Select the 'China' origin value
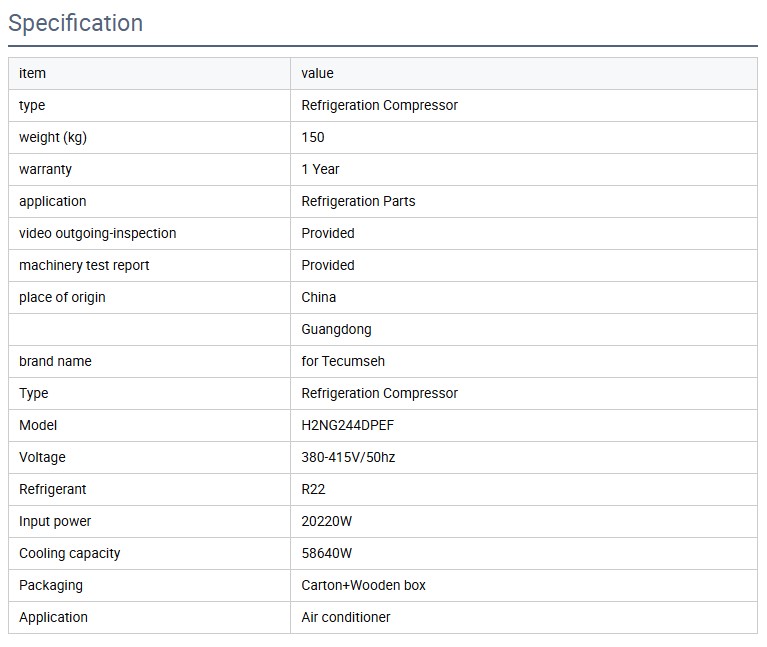Viewport: 767px width, 647px height. click(x=319, y=297)
